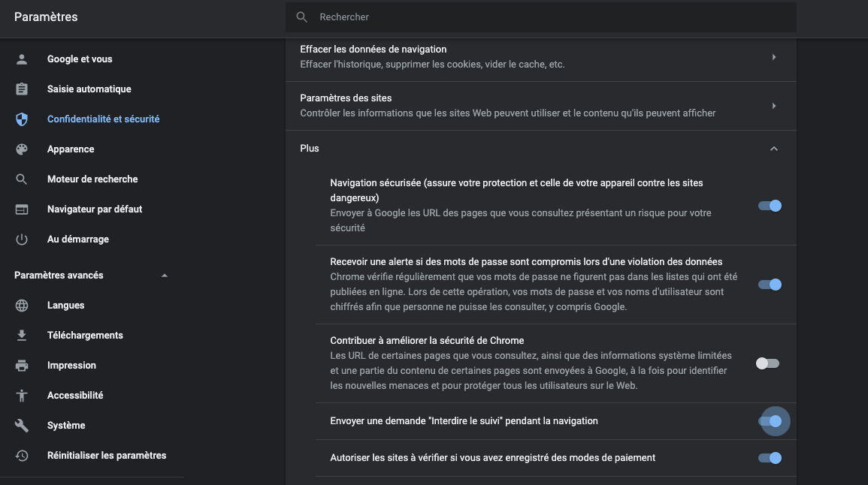This screenshot has width=868, height=485.
Task: Turn off the "Interdire le suivi" toggle
Action: coord(770,421)
